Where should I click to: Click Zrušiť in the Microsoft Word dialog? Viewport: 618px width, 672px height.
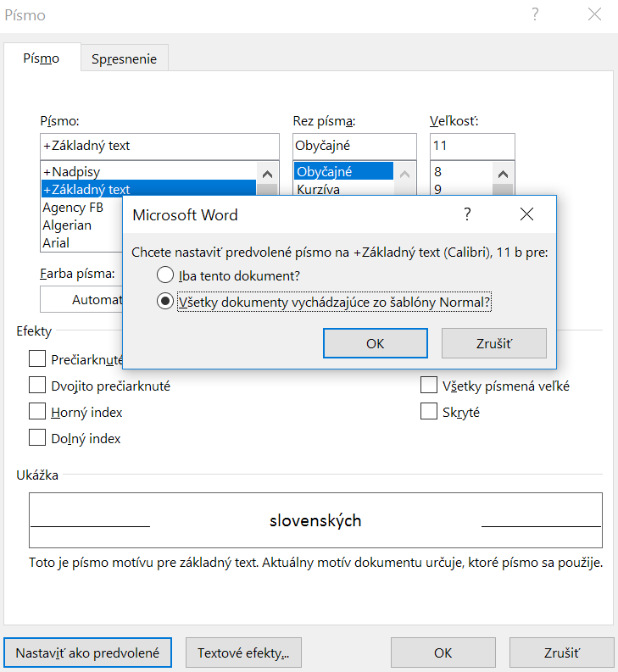tap(494, 343)
